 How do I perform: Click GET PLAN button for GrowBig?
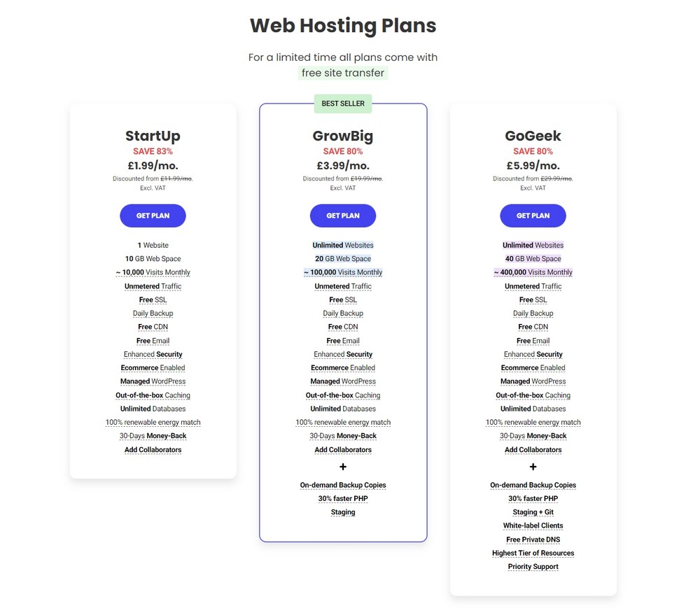click(343, 216)
